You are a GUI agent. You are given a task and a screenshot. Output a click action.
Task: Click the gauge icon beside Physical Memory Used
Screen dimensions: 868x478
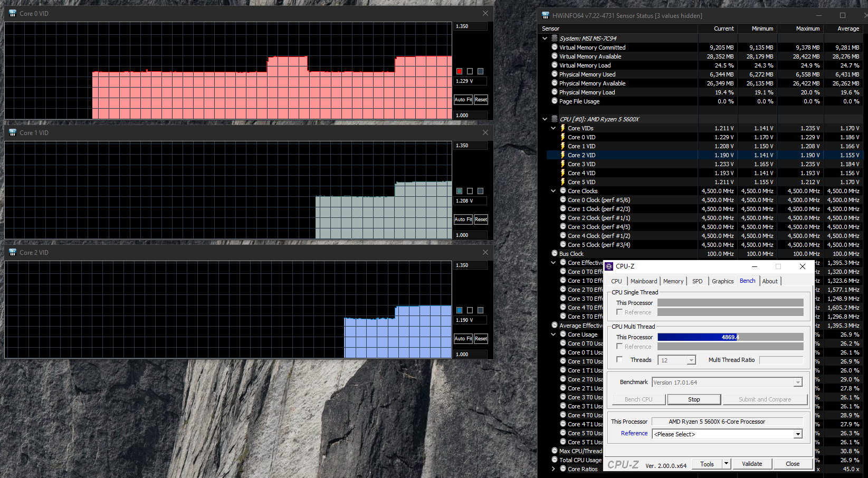click(x=555, y=74)
